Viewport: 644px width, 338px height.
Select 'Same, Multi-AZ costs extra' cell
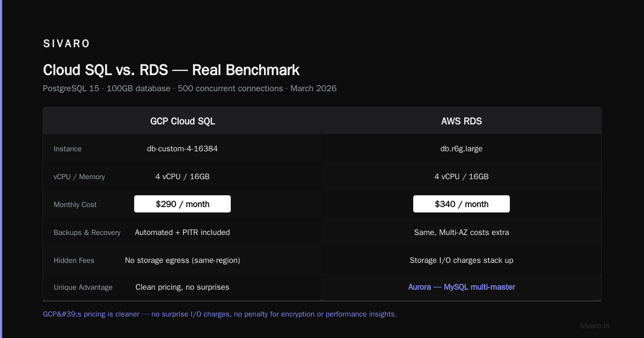point(462,232)
